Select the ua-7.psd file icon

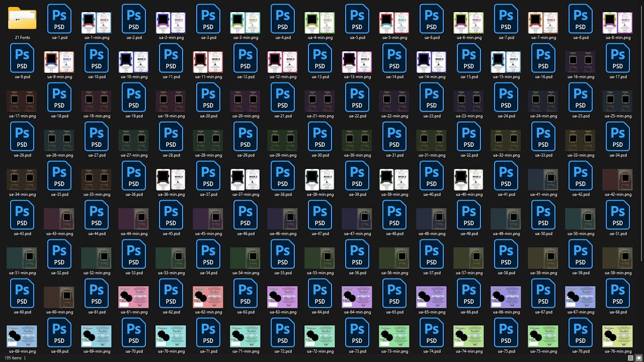[506, 19]
